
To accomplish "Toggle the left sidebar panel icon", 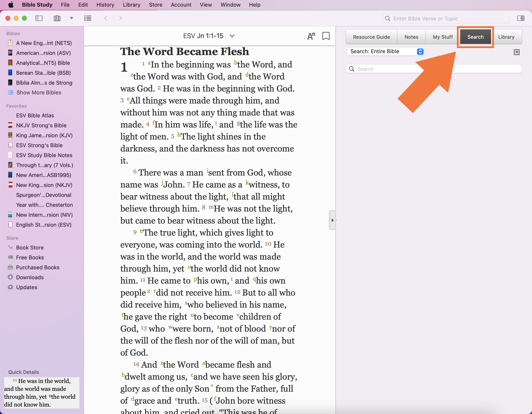I will tap(39, 18).
